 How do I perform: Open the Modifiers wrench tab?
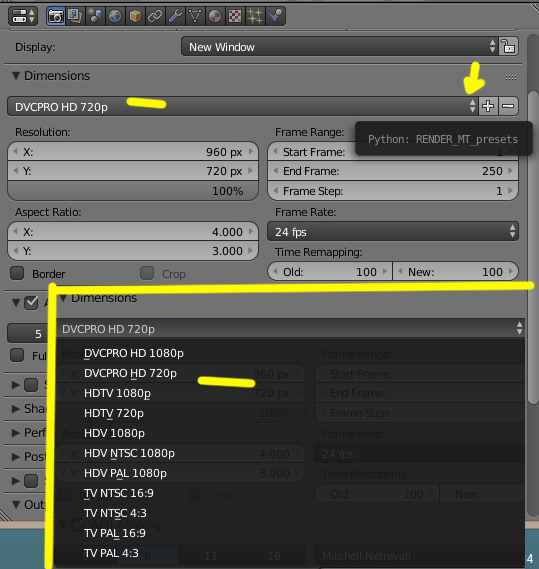175,16
